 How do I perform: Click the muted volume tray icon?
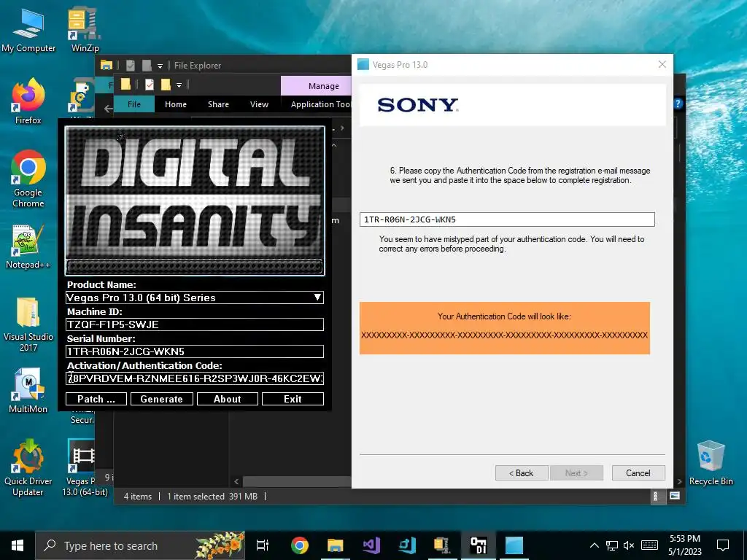pos(629,545)
